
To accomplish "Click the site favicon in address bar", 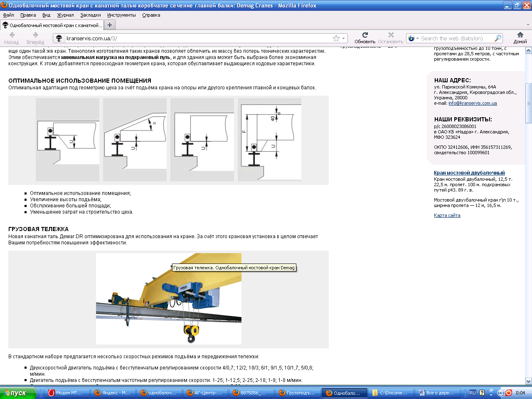I will click(59, 38).
